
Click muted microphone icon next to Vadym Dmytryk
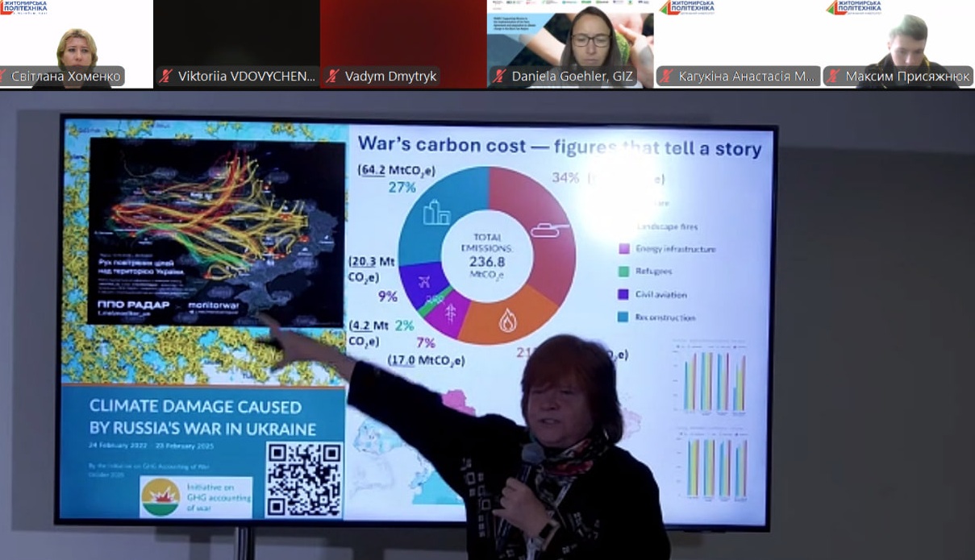click(332, 77)
